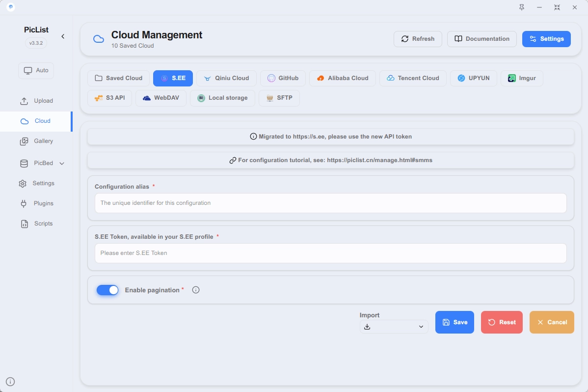Select the Imgur provider tab
Viewport: 588px width, 392px height.
(522, 78)
